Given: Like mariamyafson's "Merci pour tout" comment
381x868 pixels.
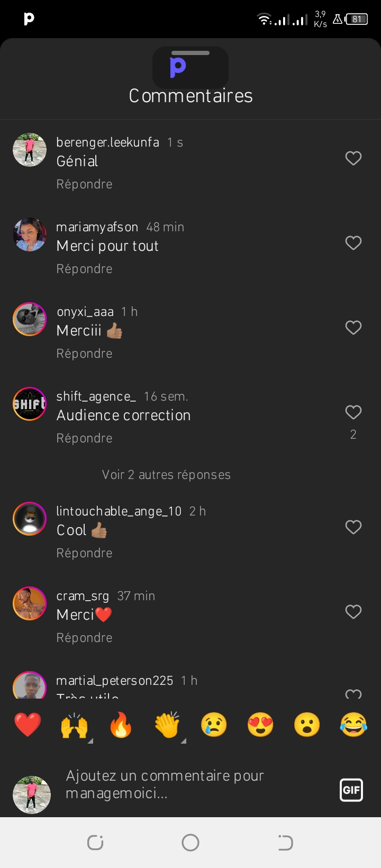Looking at the screenshot, I should click(x=353, y=243).
